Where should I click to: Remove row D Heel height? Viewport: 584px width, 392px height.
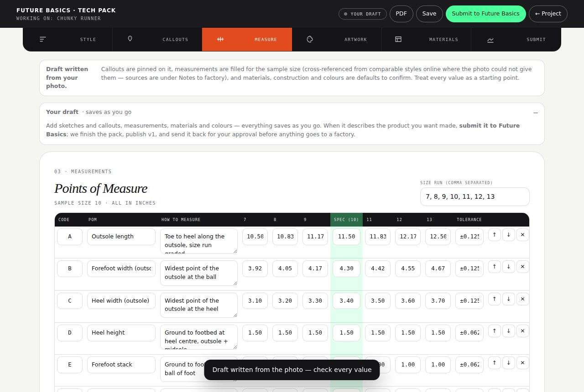523,331
